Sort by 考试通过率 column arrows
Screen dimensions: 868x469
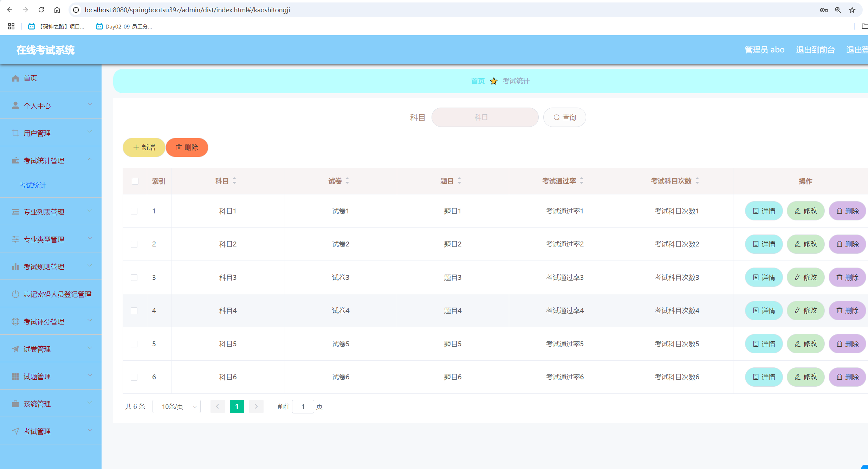click(x=582, y=181)
